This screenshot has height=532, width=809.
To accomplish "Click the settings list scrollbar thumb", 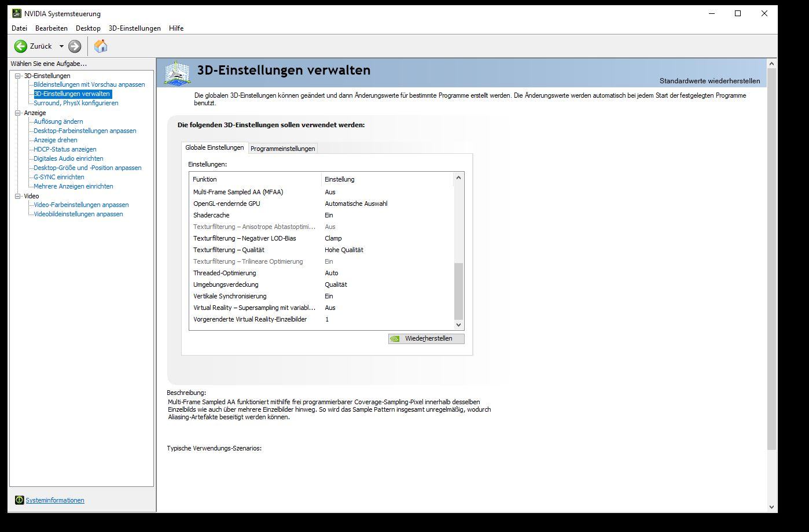I will pos(459,291).
